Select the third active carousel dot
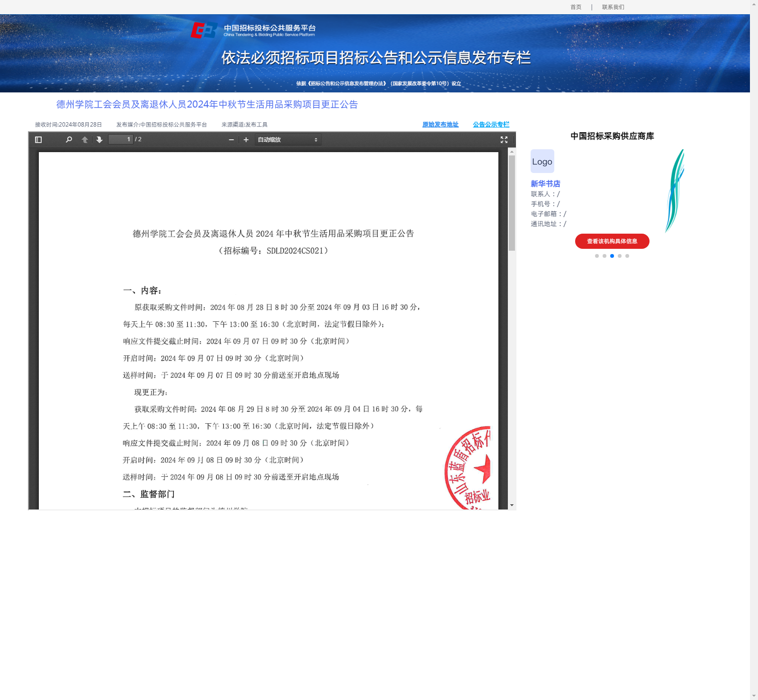 tap(612, 256)
